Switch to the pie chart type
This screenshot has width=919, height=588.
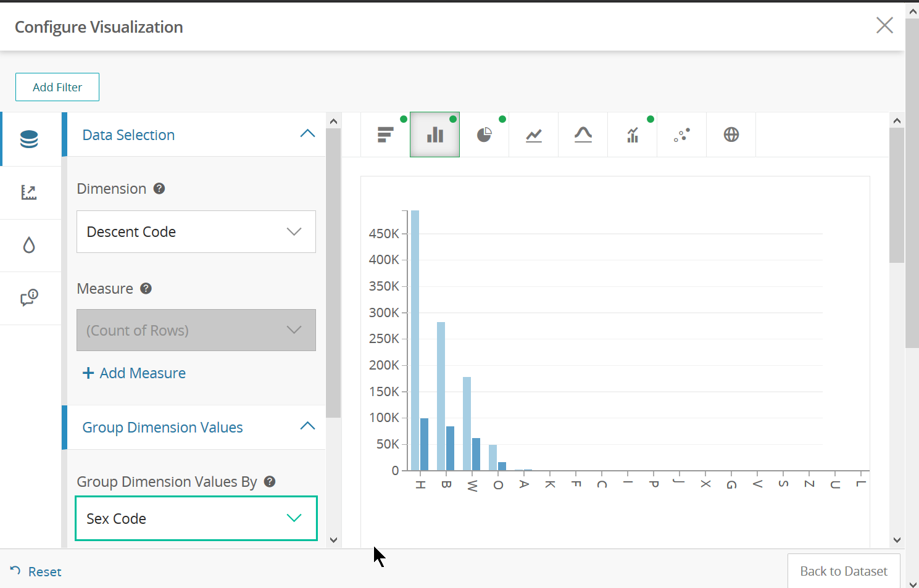coord(484,135)
